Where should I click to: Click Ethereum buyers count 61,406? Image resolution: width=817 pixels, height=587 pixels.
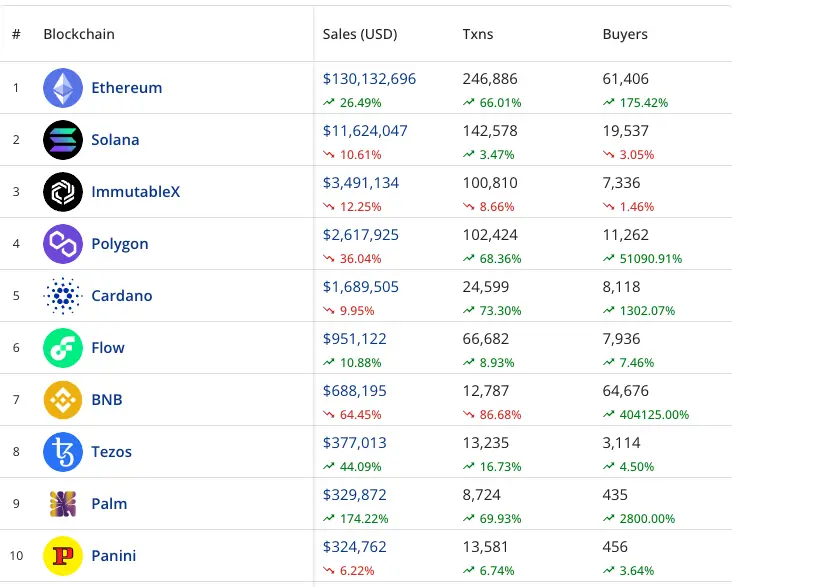point(626,79)
